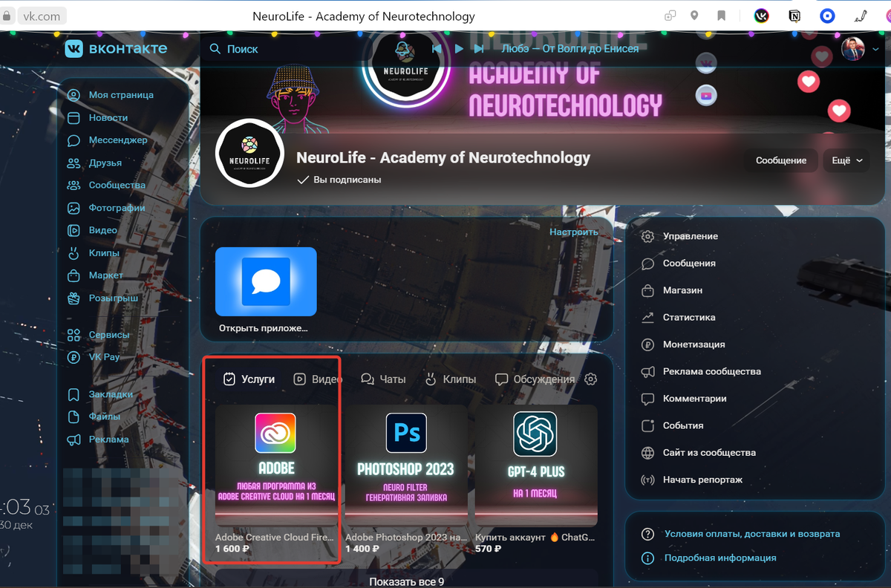Switch to the Чаты tab
The image size is (891, 588).
(x=383, y=379)
